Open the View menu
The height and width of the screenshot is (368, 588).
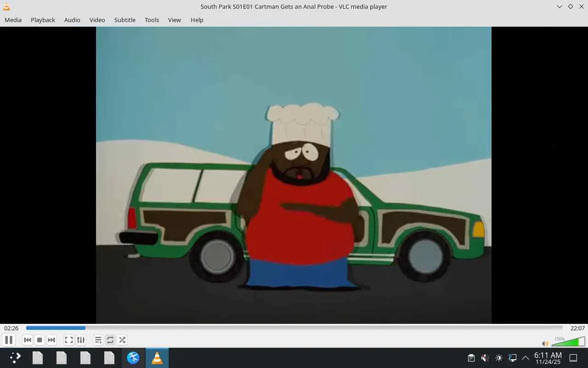coord(175,20)
